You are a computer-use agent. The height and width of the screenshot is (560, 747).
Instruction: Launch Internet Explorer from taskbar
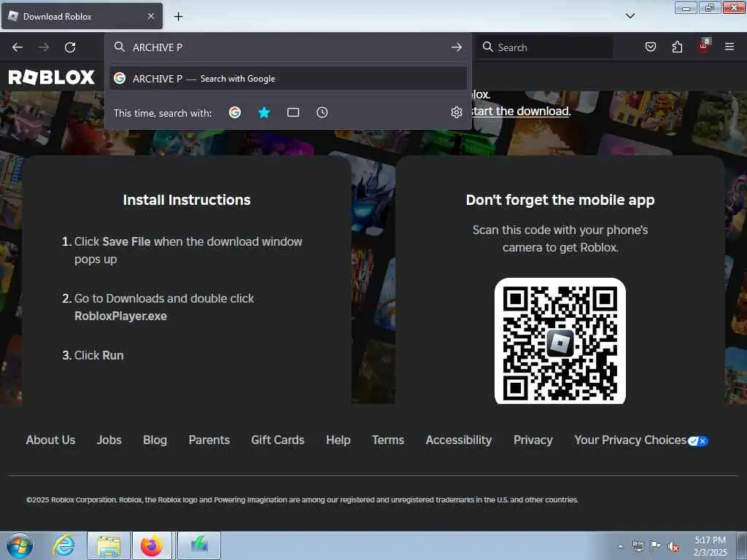pyautogui.click(x=63, y=545)
